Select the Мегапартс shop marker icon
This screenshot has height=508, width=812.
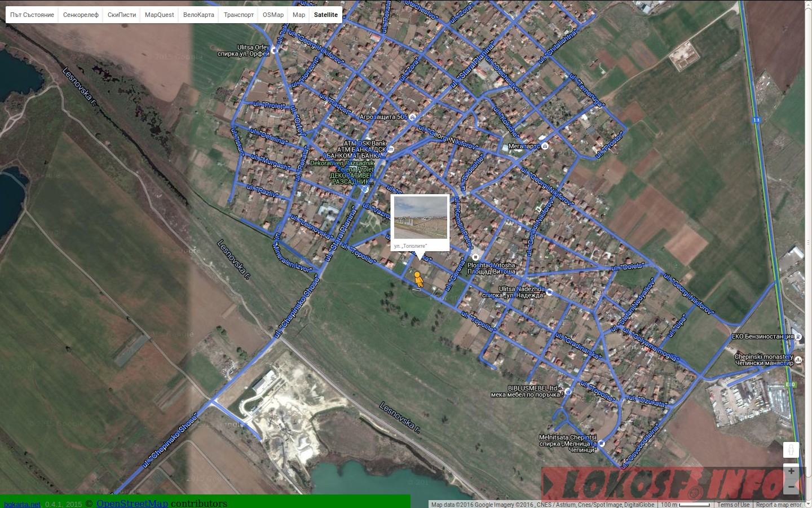click(x=545, y=146)
